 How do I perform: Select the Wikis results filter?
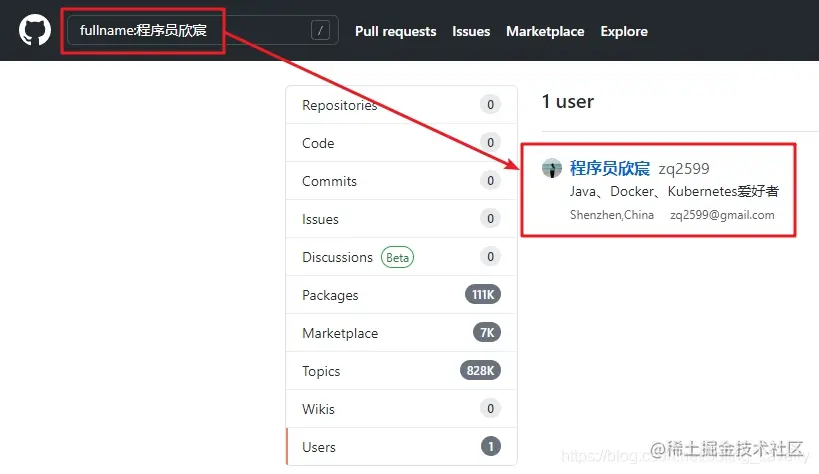[x=401, y=409]
